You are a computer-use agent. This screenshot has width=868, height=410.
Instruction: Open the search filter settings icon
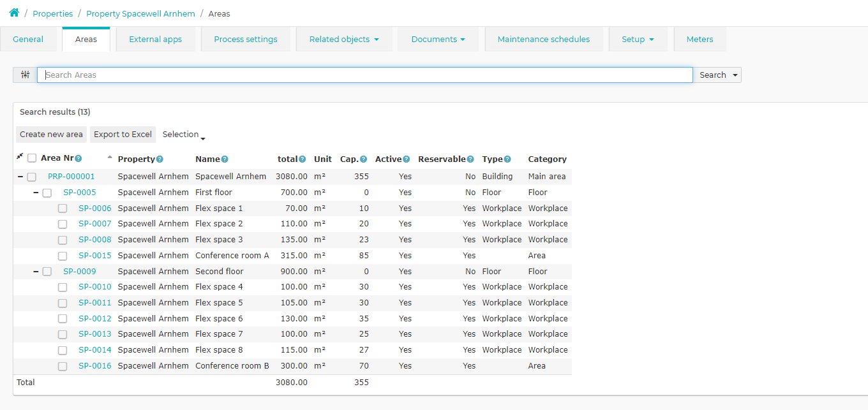25,75
